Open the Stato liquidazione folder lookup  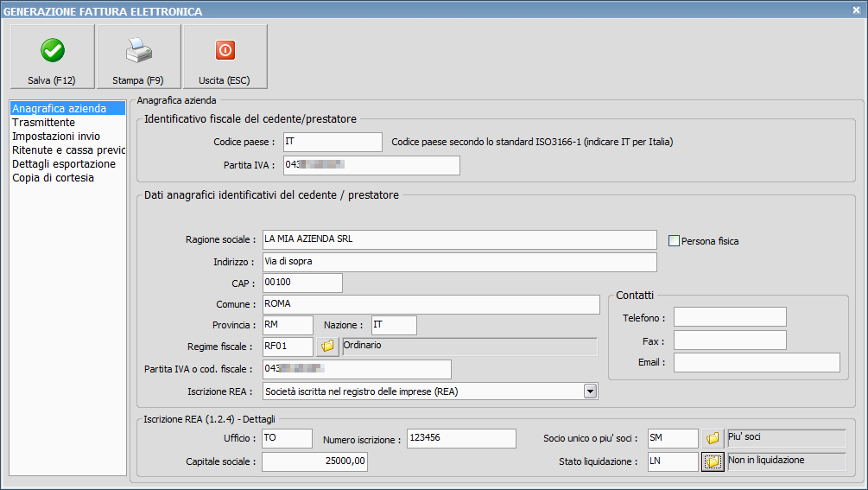point(713,461)
